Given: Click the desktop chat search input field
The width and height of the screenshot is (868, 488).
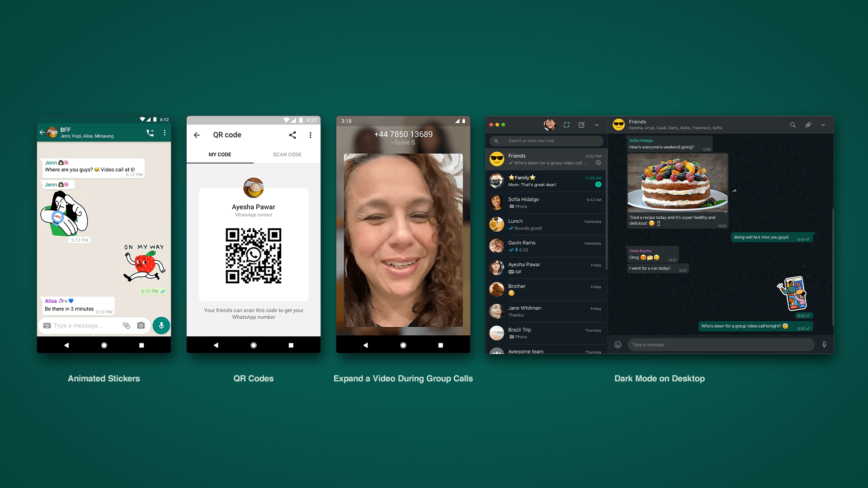Looking at the screenshot, I should coord(546,141).
